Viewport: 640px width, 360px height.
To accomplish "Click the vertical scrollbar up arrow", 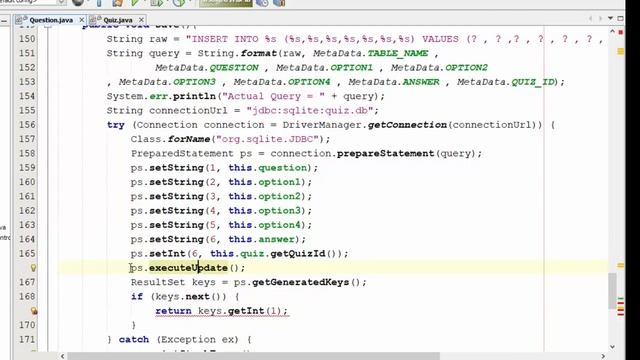I will click(x=612, y=31).
